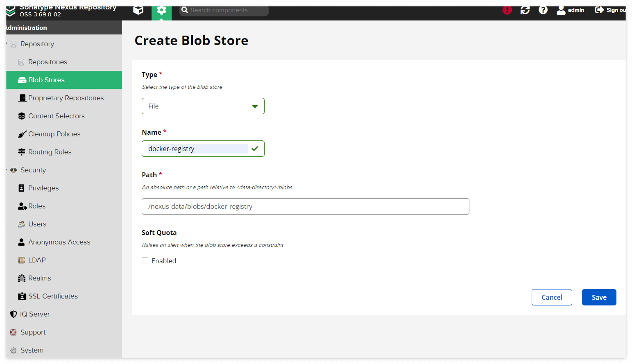This screenshot has height=364, width=632.
Task: Go to Content Selectors
Action: [57, 116]
